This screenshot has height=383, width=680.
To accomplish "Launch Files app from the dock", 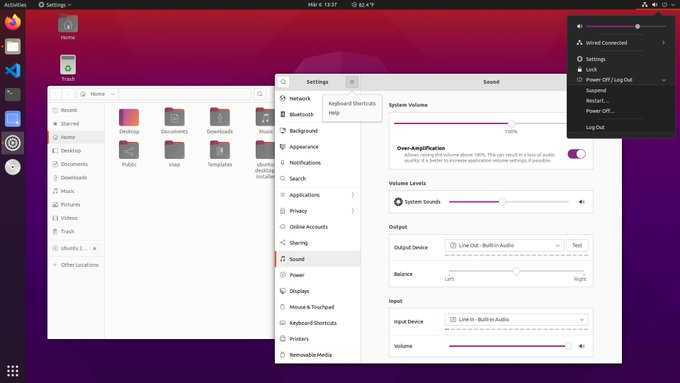I will pos(13,46).
